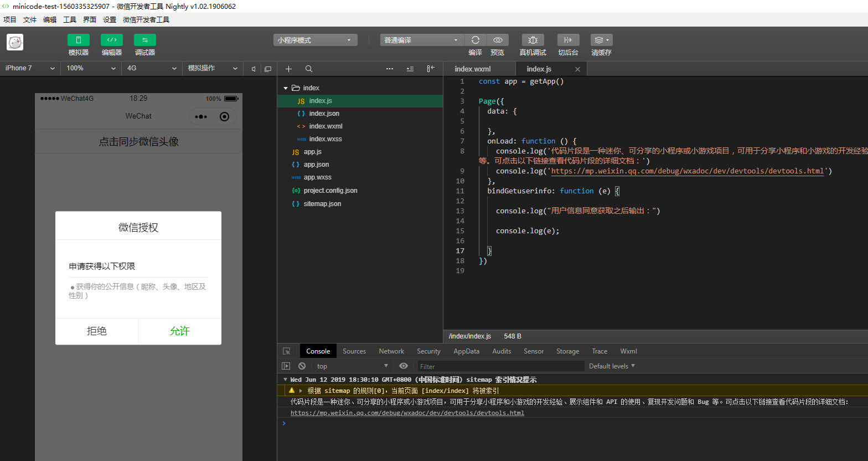
Task: Open the project menu
Action: coord(10,19)
